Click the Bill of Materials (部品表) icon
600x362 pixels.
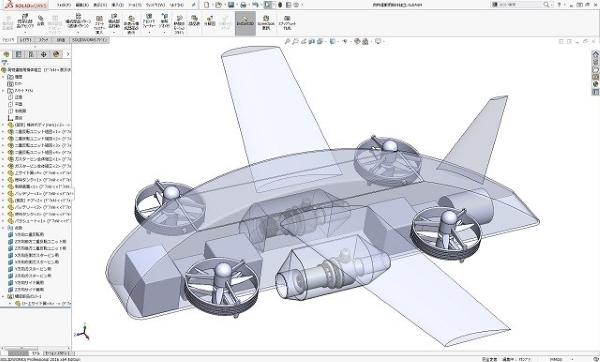pos(194,21)
